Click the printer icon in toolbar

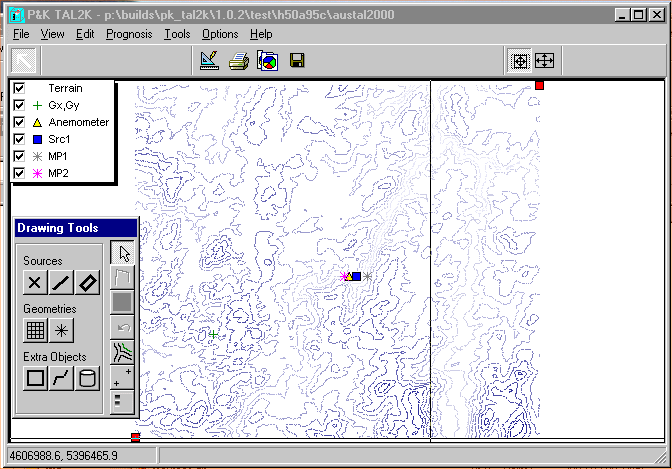(x=239, y=61)
